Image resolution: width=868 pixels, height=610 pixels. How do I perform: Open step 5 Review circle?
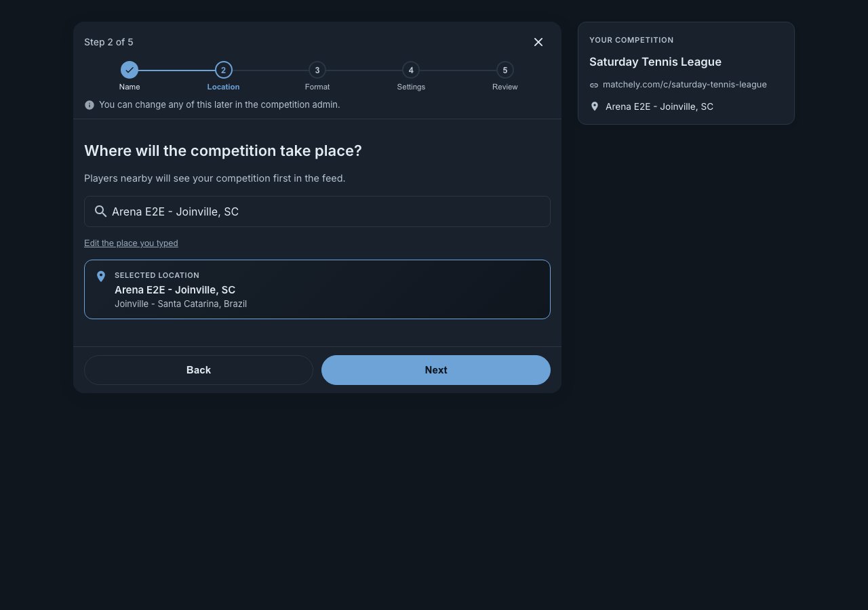pos(505,70)
